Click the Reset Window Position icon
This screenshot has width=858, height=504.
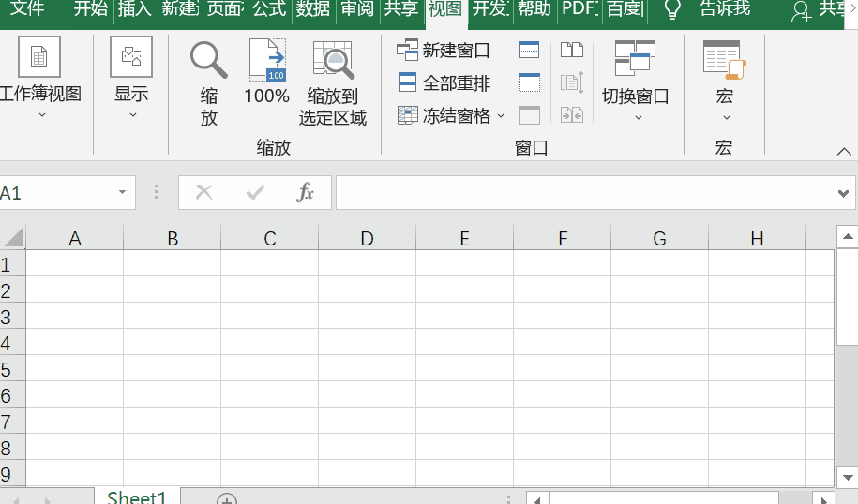[572, 115]
